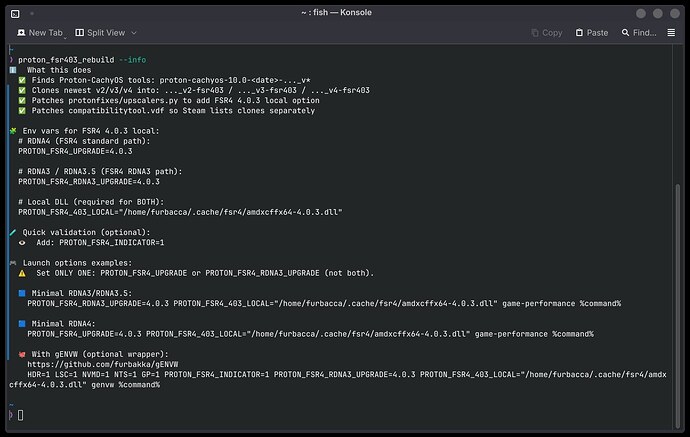Click the blue square before 'Minimal RDNA4'
690x437 pixels.
(22, 323)
